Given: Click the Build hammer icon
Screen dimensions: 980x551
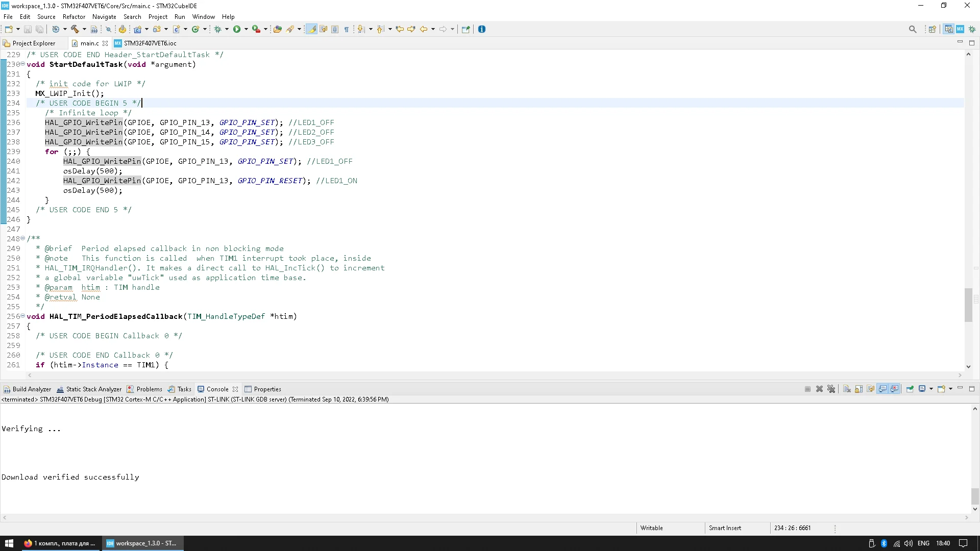Looking at the screenshot, I should (x=75, y=29).
